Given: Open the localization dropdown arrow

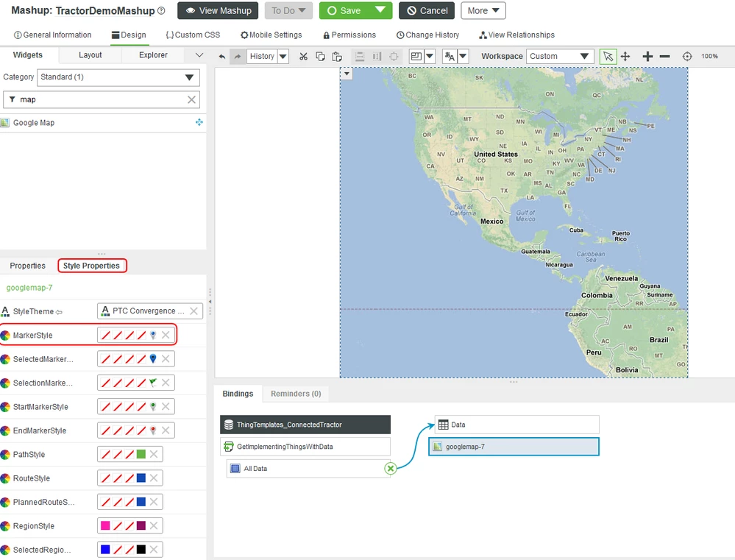Looking at the screenshot, I should click(463, 56).
